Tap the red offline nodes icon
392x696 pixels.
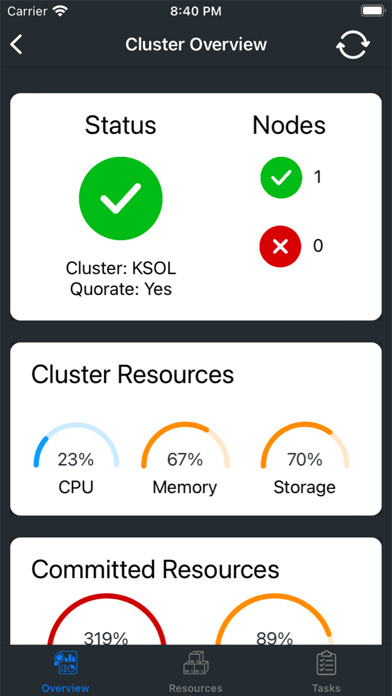click(280, 246)
